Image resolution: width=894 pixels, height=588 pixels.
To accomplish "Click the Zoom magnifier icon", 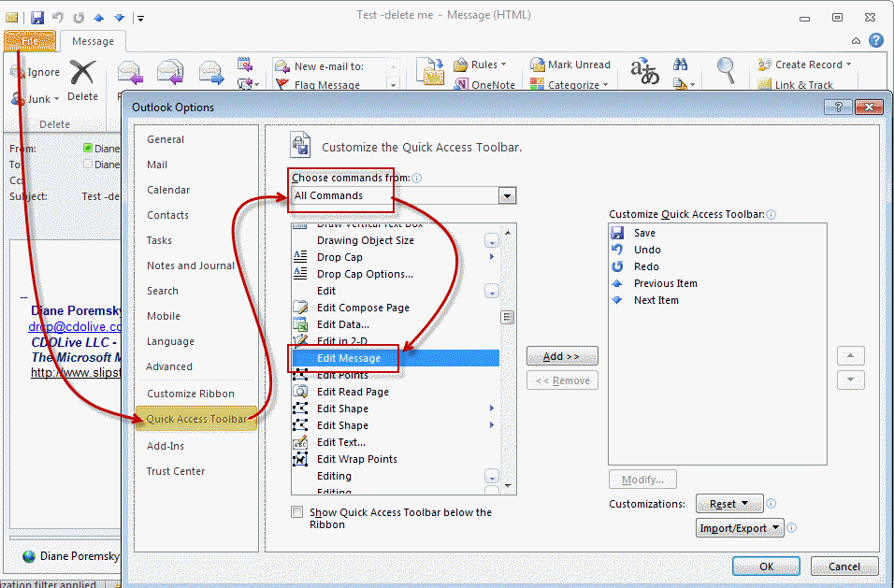I will click(726, 69).
